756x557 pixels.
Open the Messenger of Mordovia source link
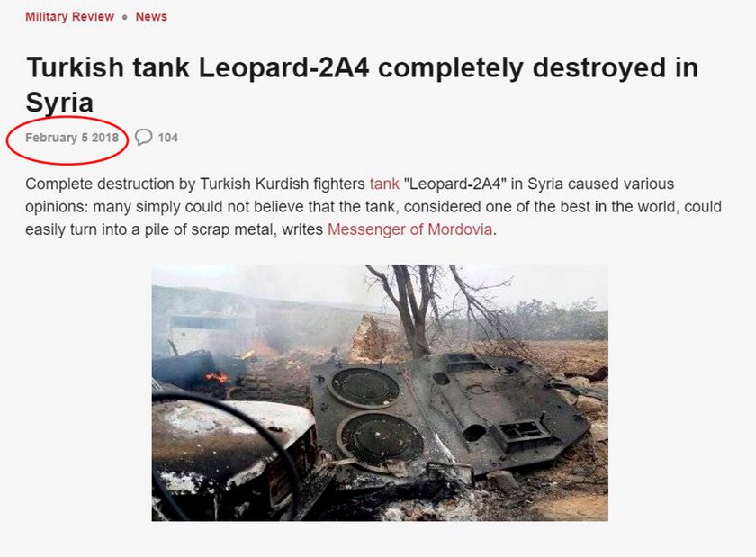(x=409, y=229)
